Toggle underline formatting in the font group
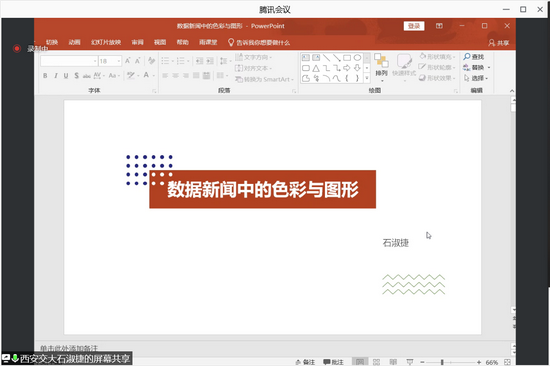This screenshot has height=366, width=550. pyautogui.click(x=66, y=75)
